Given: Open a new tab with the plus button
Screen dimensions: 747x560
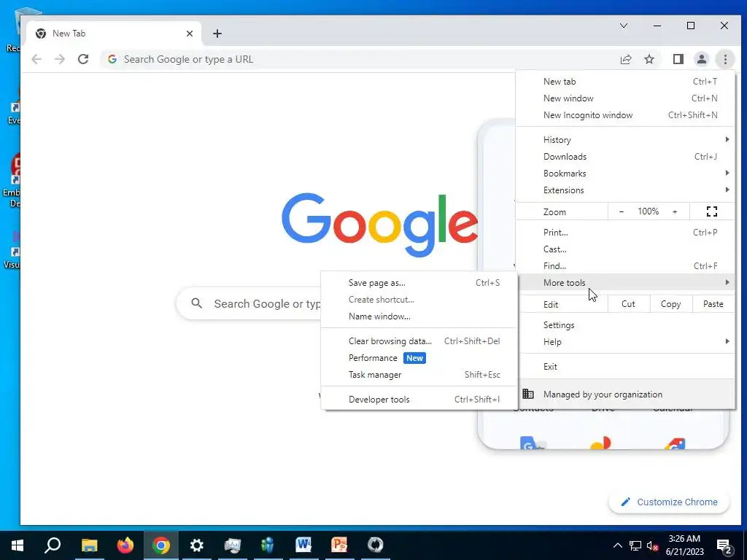Looking at the screenshot, I should 217,34.
